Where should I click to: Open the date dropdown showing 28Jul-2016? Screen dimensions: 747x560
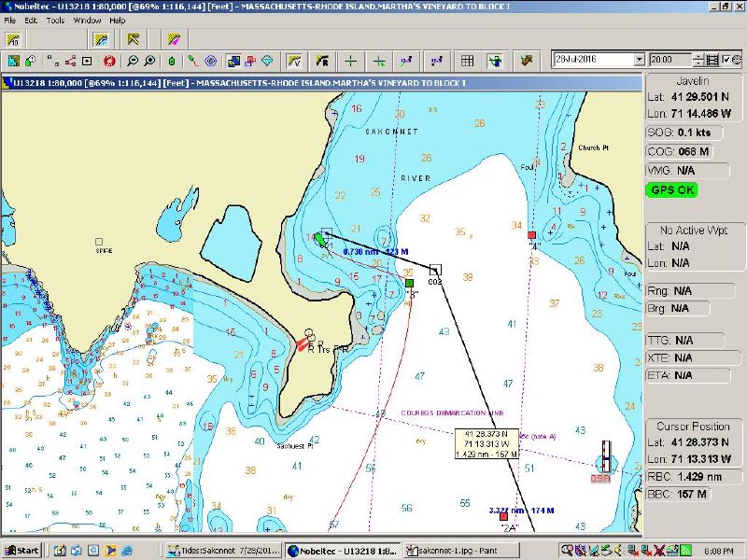[x=639, y=60]
